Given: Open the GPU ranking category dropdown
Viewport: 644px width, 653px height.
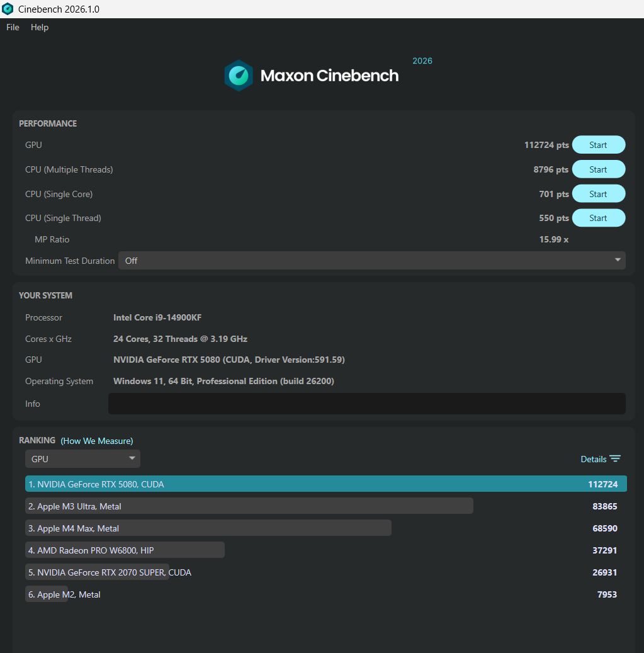Looking at the screenshot, I should coord(82,458).
